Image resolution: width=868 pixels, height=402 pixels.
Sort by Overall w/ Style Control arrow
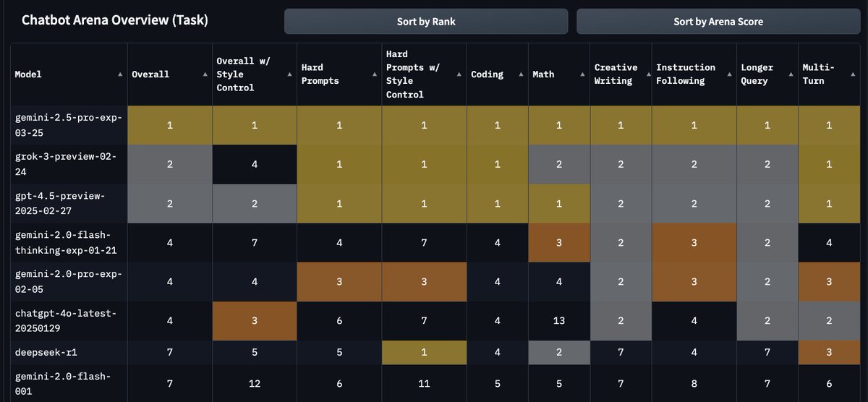tap(289, 74)
